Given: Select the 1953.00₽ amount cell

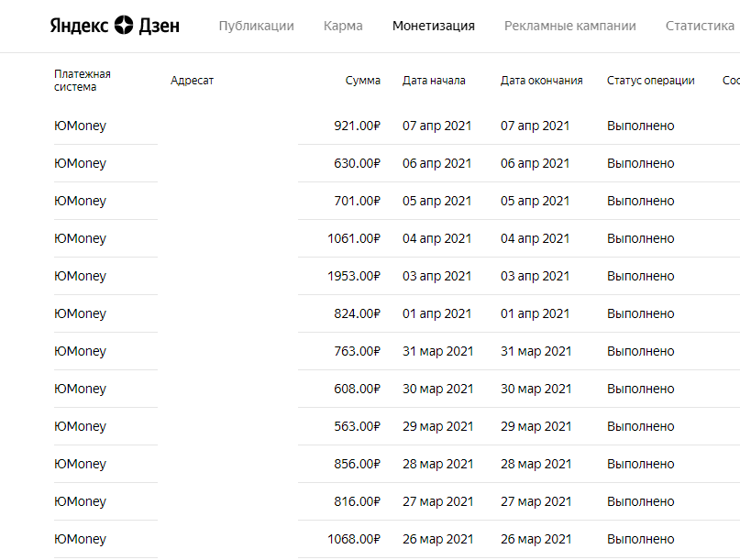Looking at the screenshot, I should pyautogui.click(x=353, y=276).
